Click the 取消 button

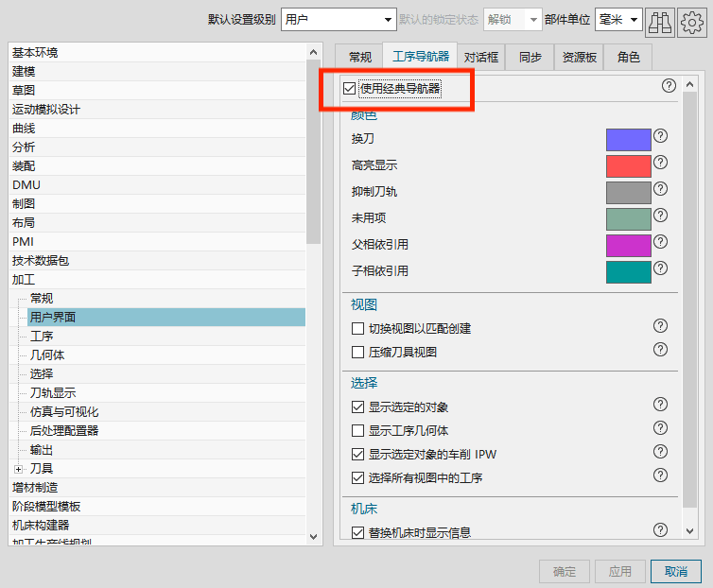pyautogui.click(x=676, y=571)
